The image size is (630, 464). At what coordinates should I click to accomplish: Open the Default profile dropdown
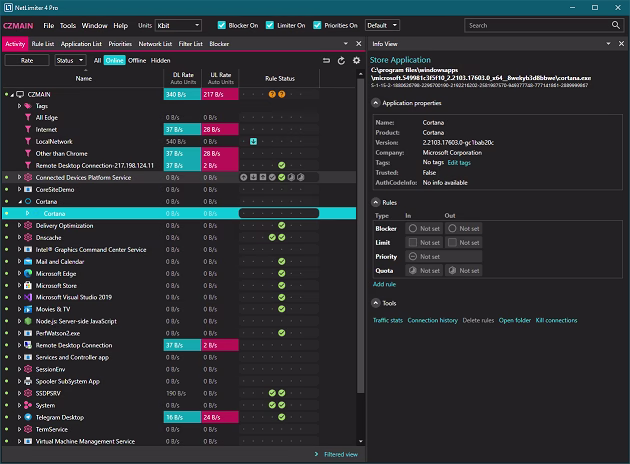382,25
